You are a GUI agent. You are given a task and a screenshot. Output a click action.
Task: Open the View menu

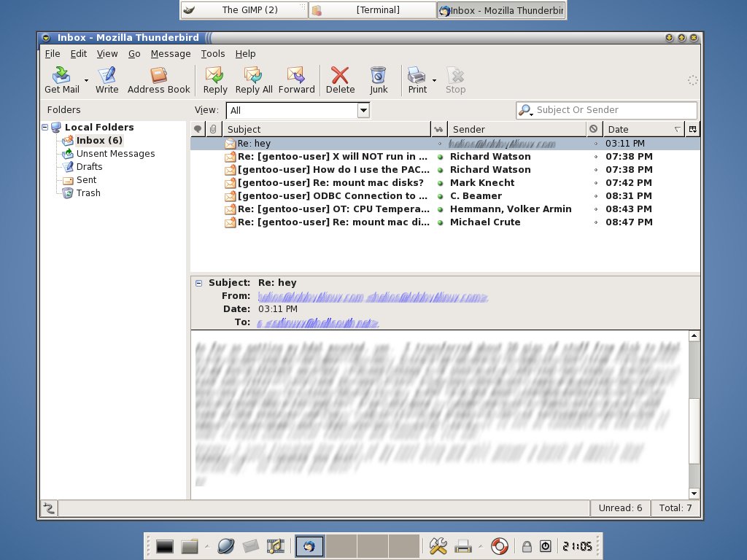point(107,54)
